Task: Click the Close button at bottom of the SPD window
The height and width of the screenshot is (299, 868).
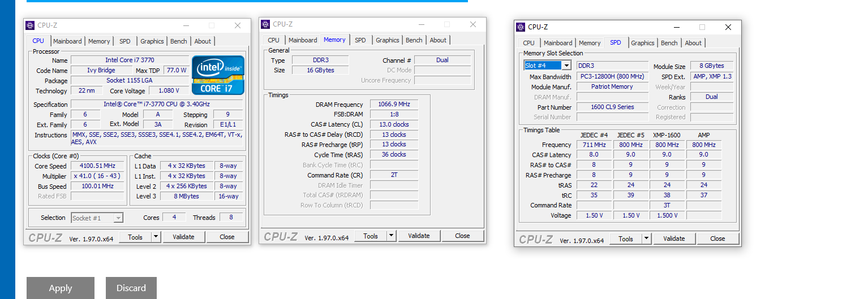Action: coord(717,239)
